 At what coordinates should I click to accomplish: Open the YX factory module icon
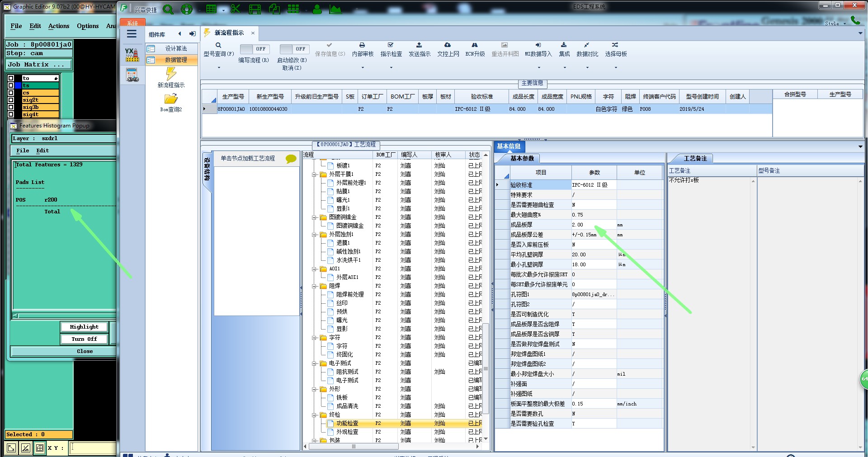(x=132, y=55)
